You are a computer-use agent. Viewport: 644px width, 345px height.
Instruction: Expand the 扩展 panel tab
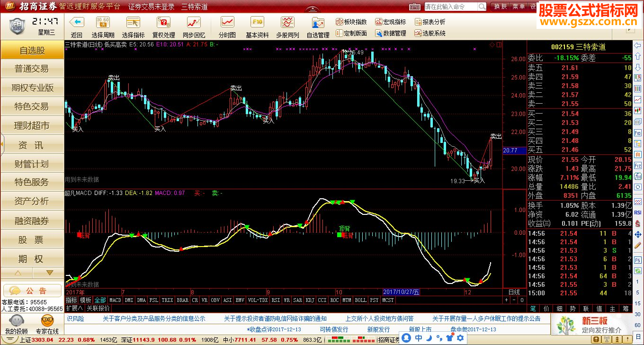74,308
